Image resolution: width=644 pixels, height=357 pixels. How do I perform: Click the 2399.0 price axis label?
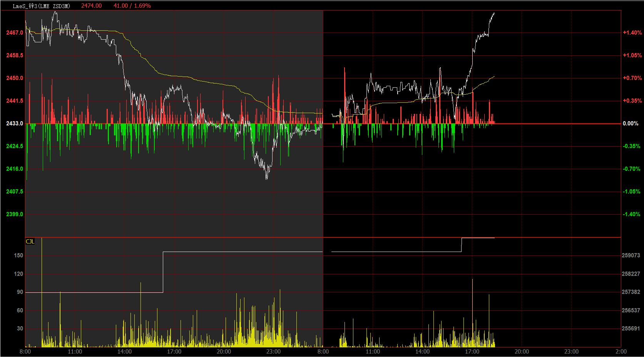click(x=15, y=214)
